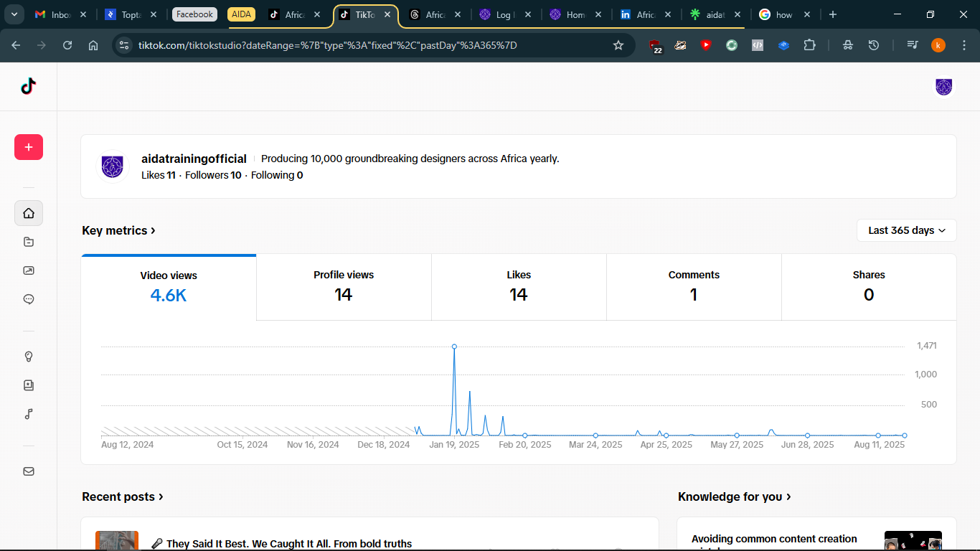Select the Profile views metric tab
This screenshot has width=980, height=551.
(344, 286)
